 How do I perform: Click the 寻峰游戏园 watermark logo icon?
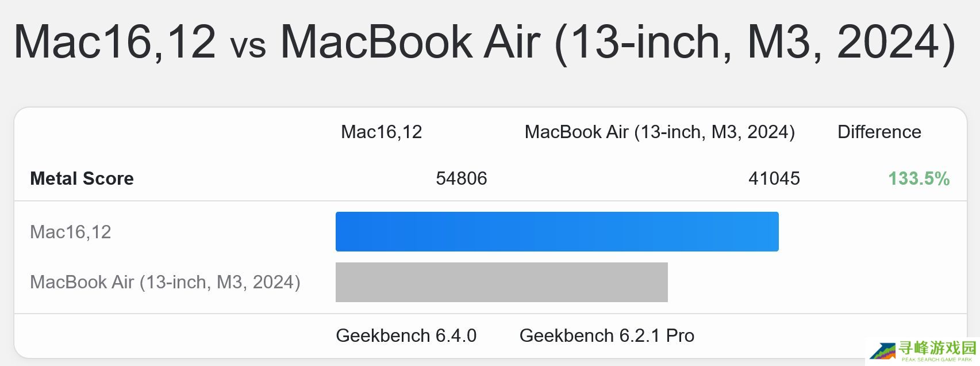pyautogui.click(x=882, y=351)
